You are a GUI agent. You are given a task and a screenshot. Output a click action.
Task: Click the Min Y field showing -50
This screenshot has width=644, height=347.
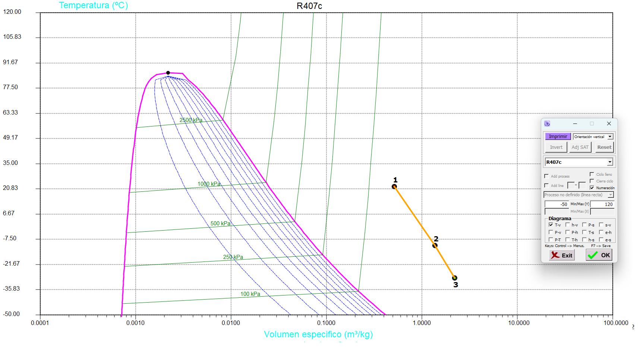tap(556, 204)
